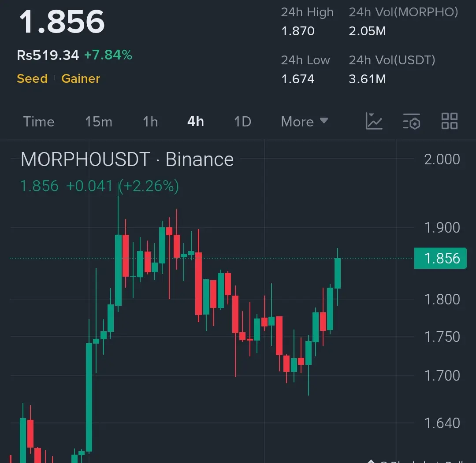Expand the More timeframes dropdown
476x463 pixels.
point(305,122)
